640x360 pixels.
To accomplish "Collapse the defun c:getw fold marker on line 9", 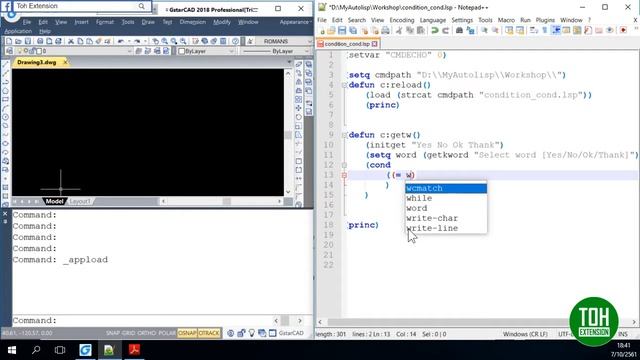I will (x=344, y=135).
